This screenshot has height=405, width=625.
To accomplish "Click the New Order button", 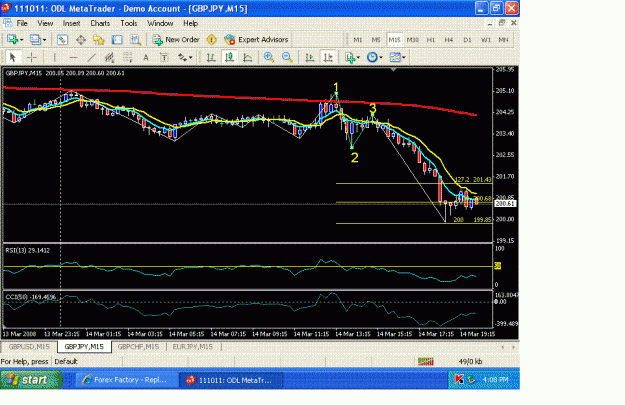I will pyautogui.click(x=176, y=39).
